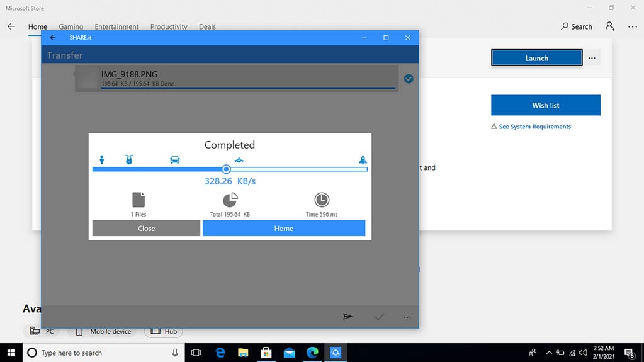Click the Launch button in Microsoft Store

click(x=537, y=58)
